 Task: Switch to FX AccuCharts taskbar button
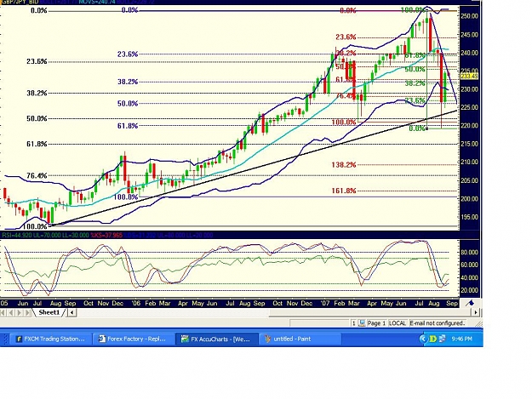pyautogui.click(x=217, y=339)
